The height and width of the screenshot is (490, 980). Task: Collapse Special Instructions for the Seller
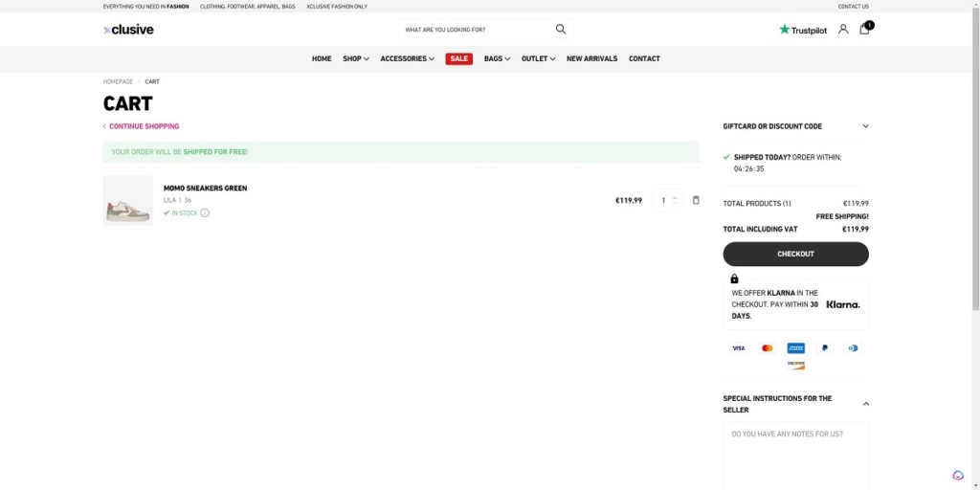point(865,404)
